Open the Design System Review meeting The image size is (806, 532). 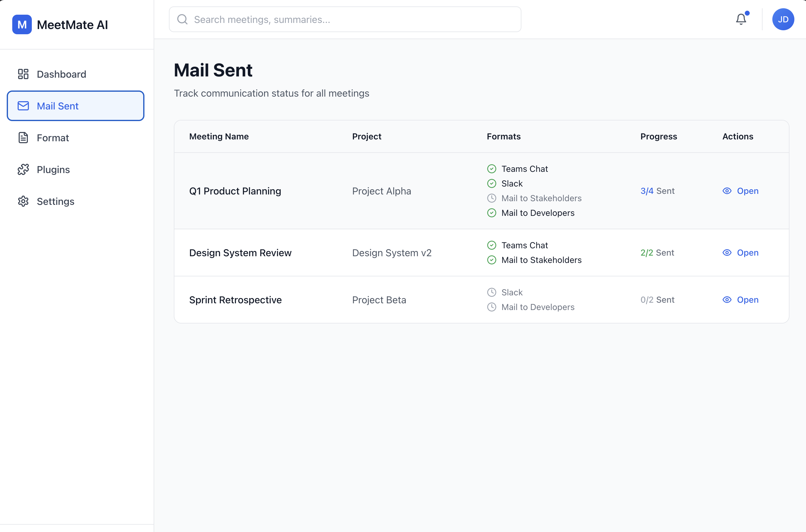[x=747, y=253]
